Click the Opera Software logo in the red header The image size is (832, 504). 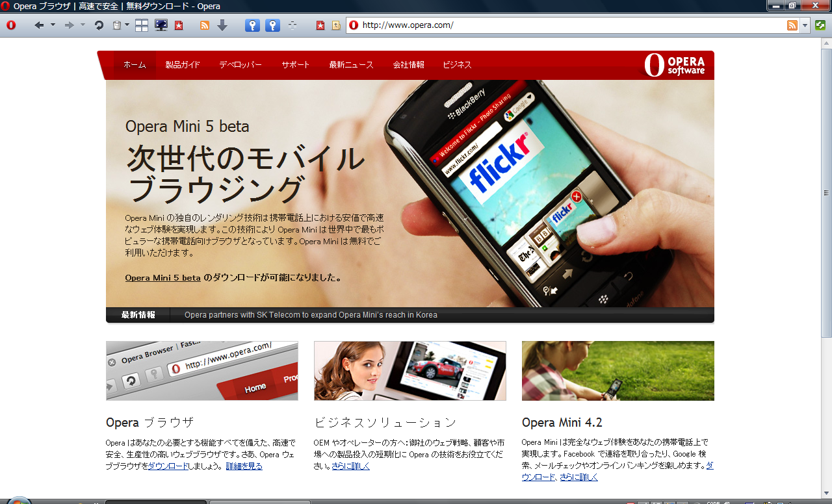coord(674,65)
